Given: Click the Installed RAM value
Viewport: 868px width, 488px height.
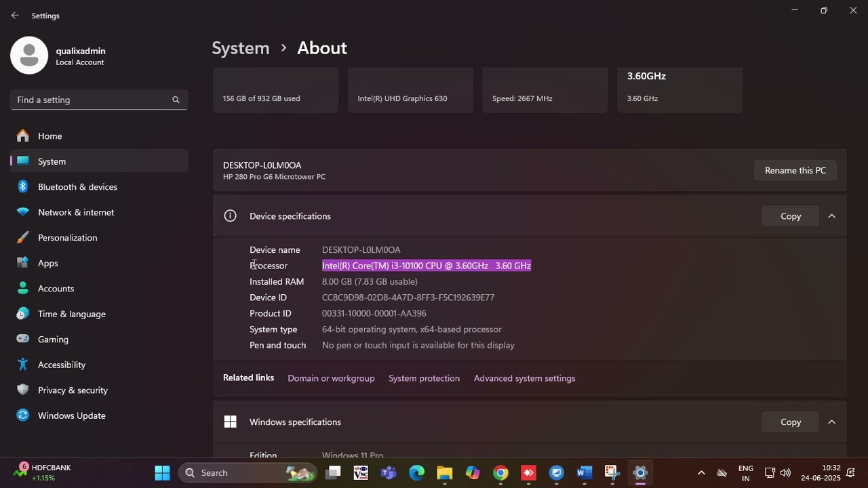Looking at the screenshot, I should 370,281.
